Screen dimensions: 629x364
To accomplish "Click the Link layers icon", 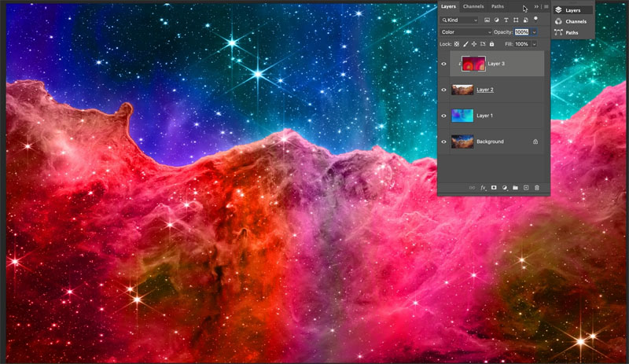I will 473,188.
